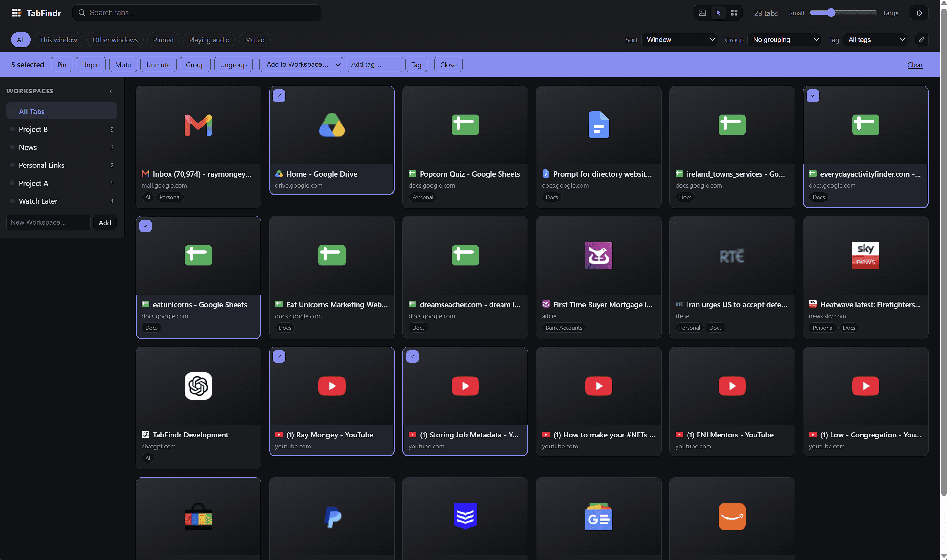Click the Sheets icon on Popcorn Quiz card
The width and height of the screenshot is (947, 560).
tap(465, 125)
